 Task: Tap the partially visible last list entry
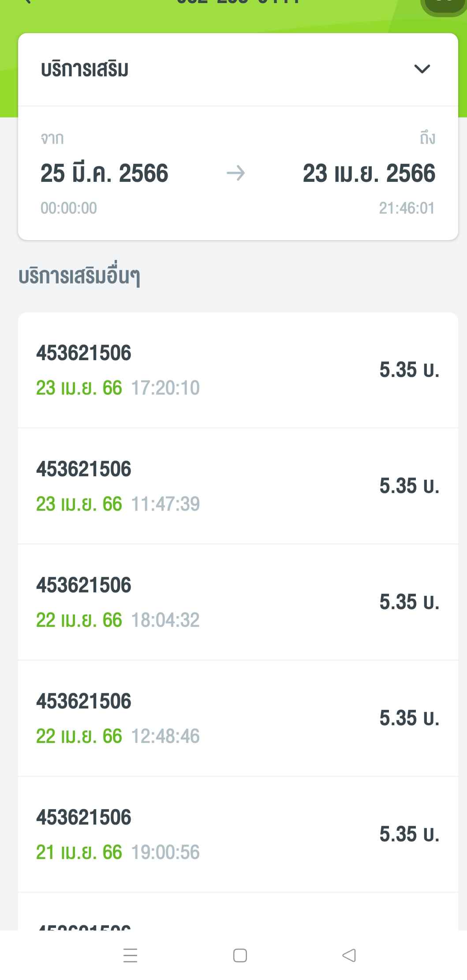pyautogui.click(x=238, y=917)
